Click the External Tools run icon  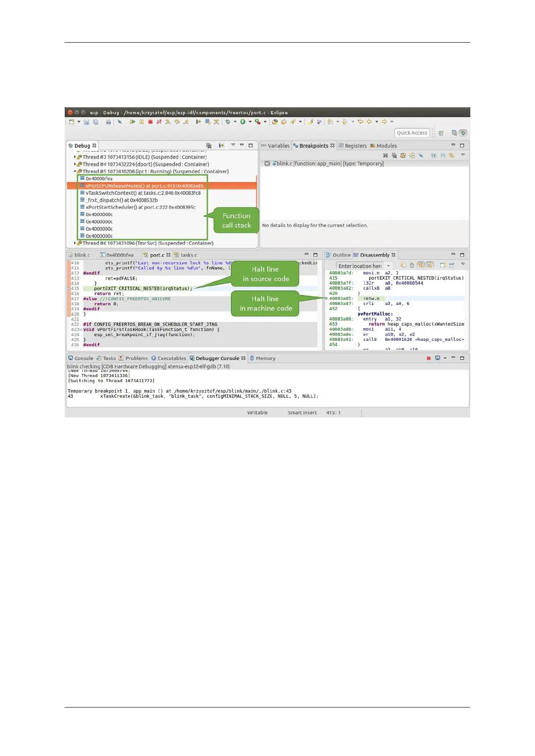pos(257,122)
